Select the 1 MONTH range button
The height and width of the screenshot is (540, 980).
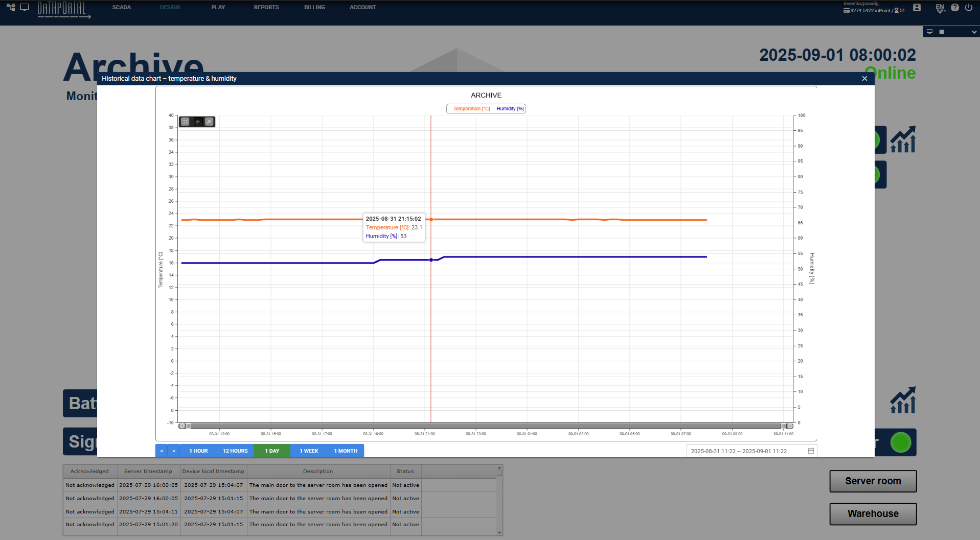pyautogui.click(x=346, y=451)
